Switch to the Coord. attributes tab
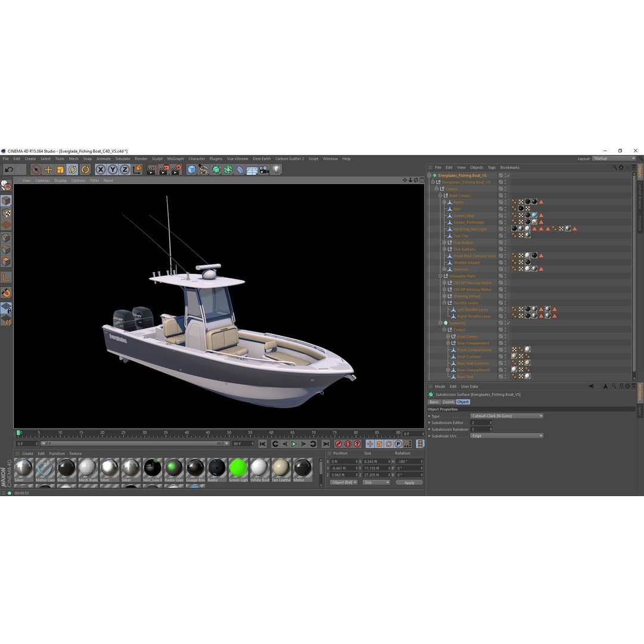 448,402
